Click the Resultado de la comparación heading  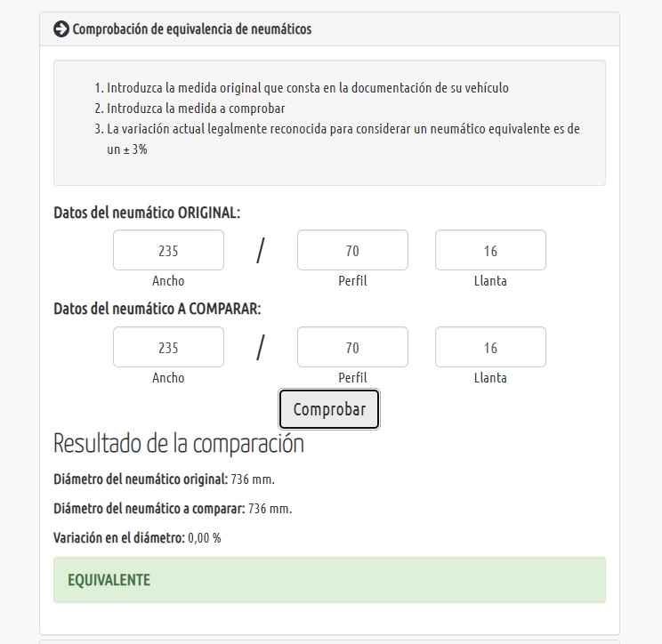tap(179, 443)
